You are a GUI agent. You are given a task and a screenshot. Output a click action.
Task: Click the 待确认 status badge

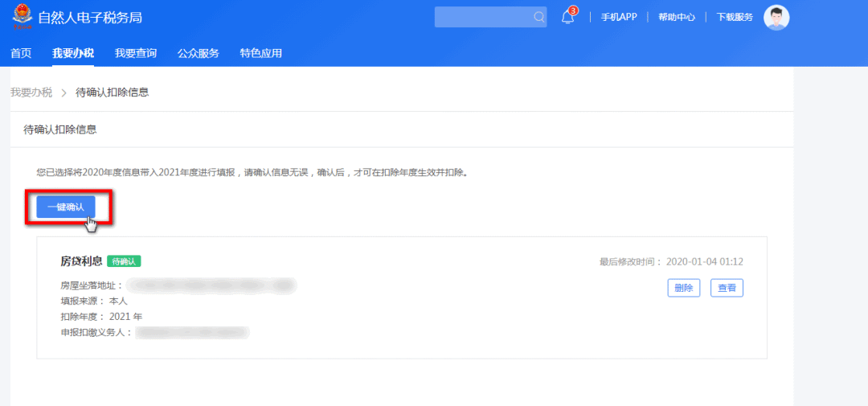coord(124,261)
